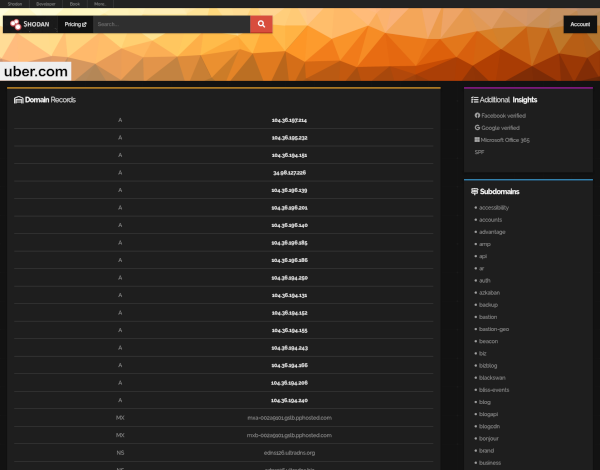The width and height of the screenshot is (600, 470).
Task: Click the Additional Insights list icon
Action: click(474, 100)
